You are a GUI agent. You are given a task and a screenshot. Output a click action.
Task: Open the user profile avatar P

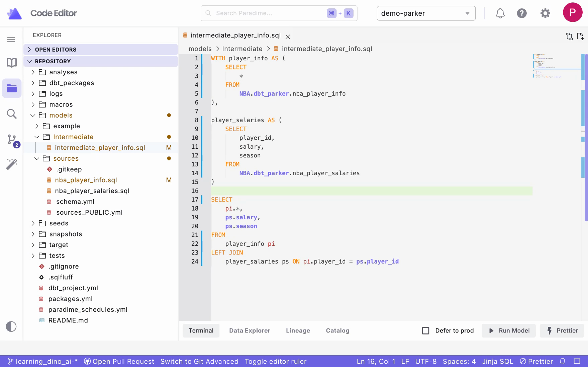573,12
